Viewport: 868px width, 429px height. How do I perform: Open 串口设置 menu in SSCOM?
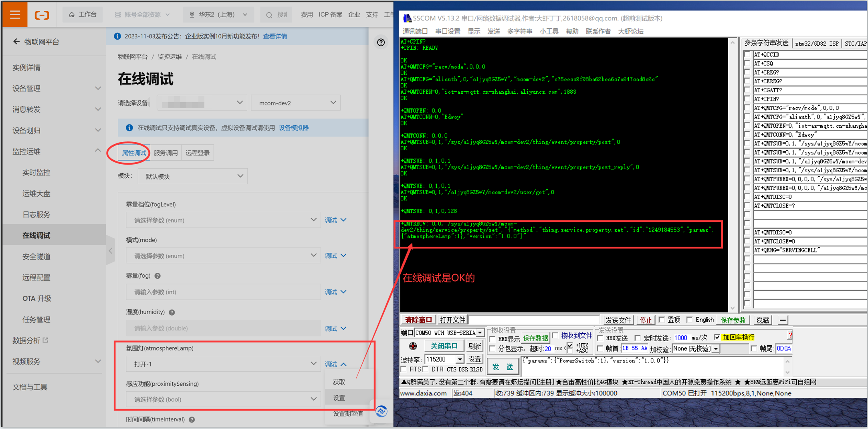tap(448, 31)
